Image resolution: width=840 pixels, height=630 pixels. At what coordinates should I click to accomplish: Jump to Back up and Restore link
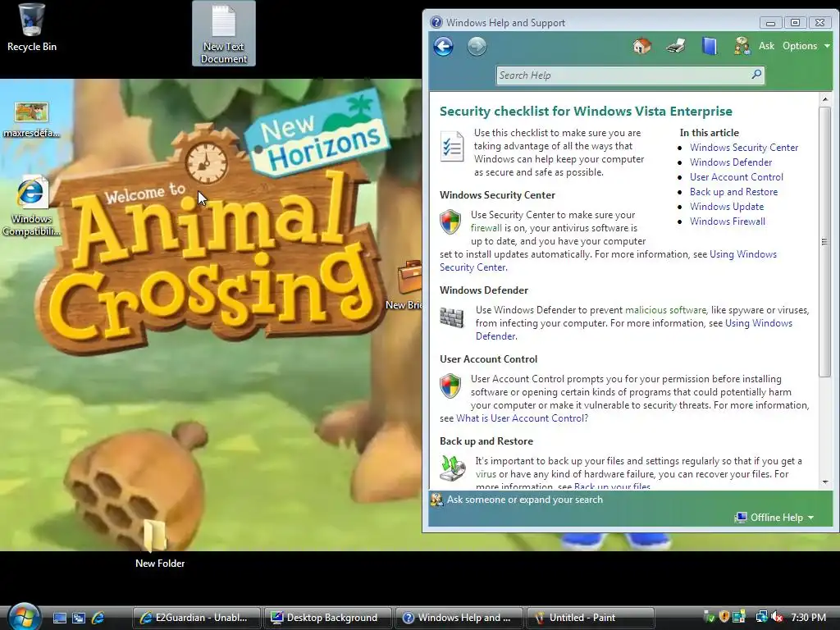[x=733, y=192]
